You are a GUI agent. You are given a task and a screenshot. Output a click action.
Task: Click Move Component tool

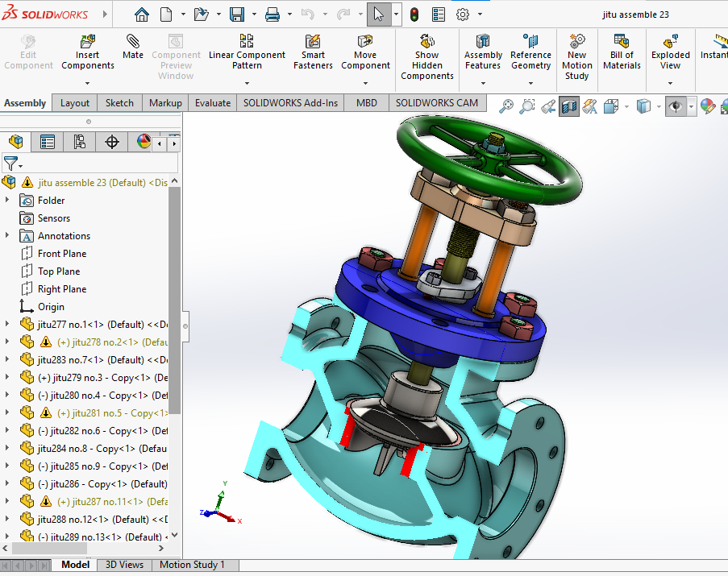pos(365,52)
